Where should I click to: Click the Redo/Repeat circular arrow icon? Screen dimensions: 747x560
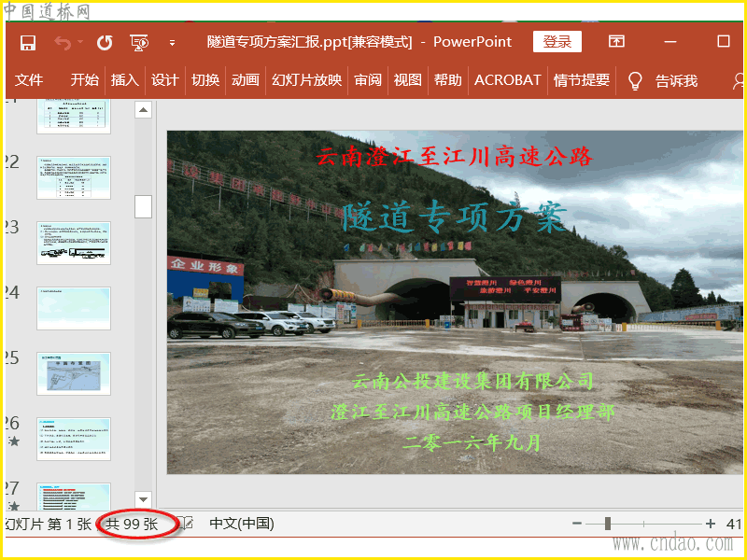pos(105,43)
